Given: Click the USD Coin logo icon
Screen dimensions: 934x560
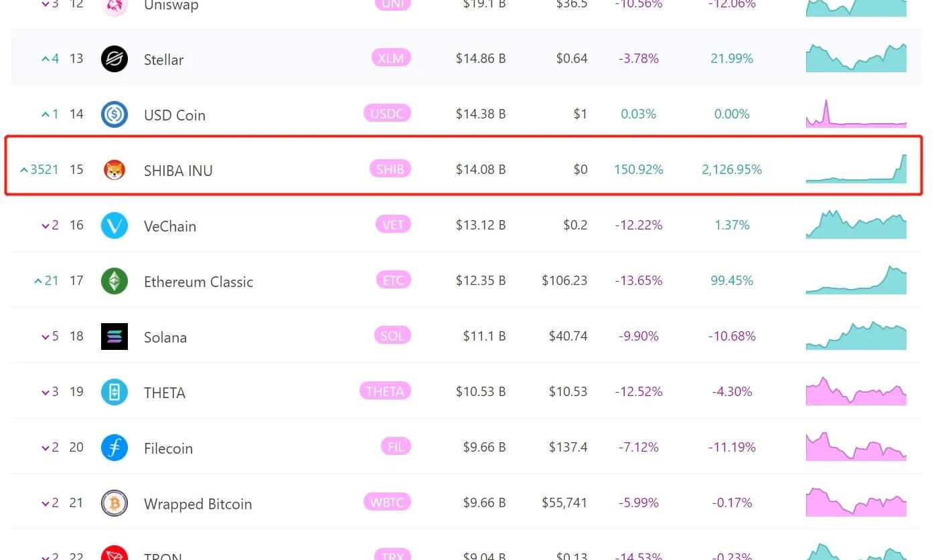Looking at the screenshot, I should [114, 114].
